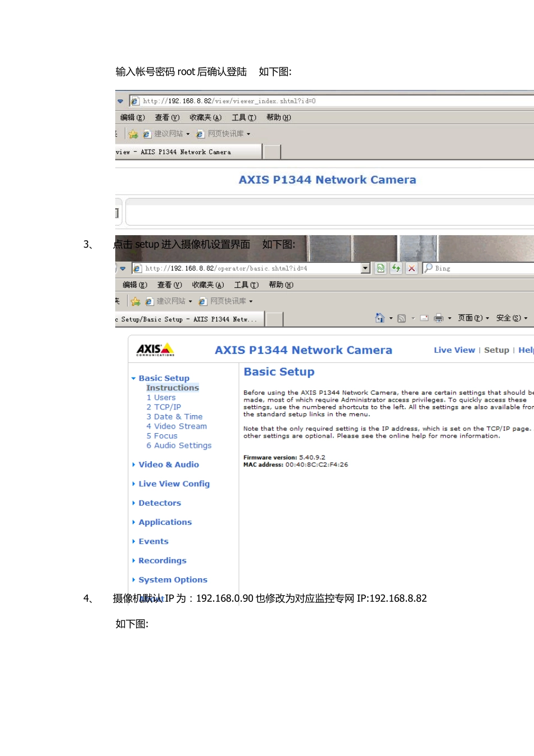534x756 pixels.
Task: Open 工具(T) menu in lower browser
Action: point(246,285)
